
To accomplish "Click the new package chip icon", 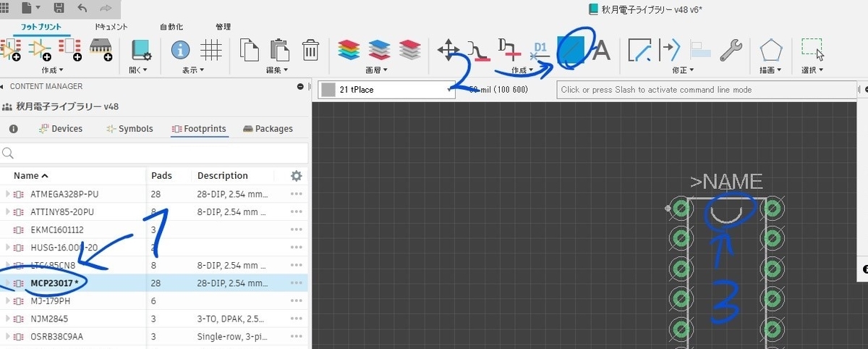I will pyautogui.click(x=100, y=49).
